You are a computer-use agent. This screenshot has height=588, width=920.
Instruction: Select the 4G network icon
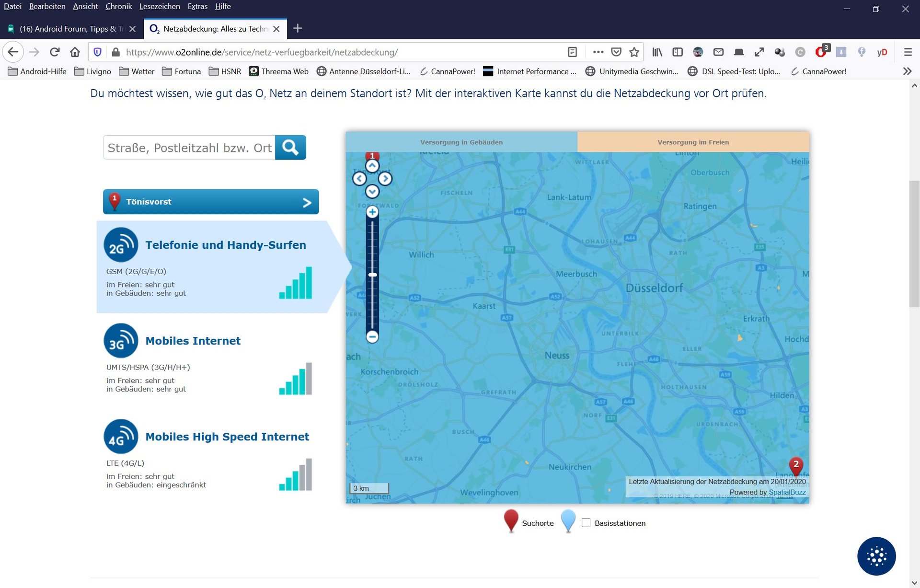pyautogui.click(x=121, y=437)
